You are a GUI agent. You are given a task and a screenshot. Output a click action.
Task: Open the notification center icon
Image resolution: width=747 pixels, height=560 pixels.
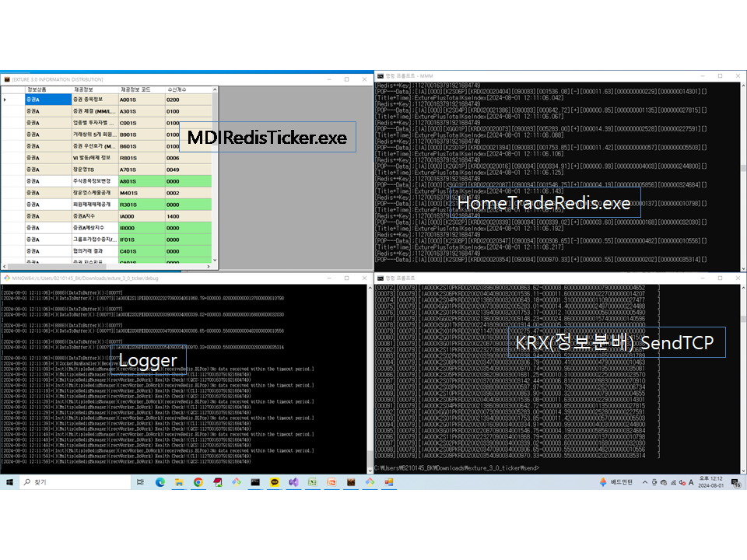(736, 483)
